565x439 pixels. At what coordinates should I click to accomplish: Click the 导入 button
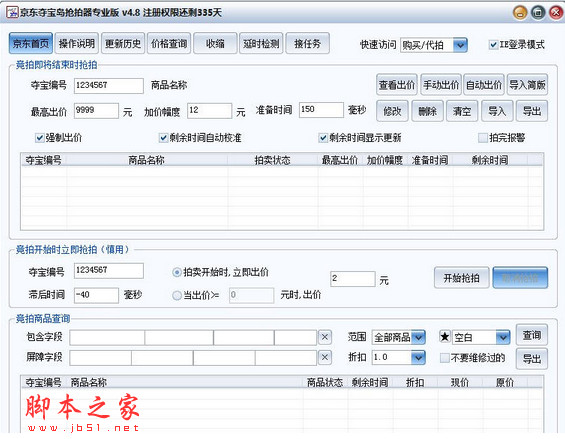tap(497, 111)
